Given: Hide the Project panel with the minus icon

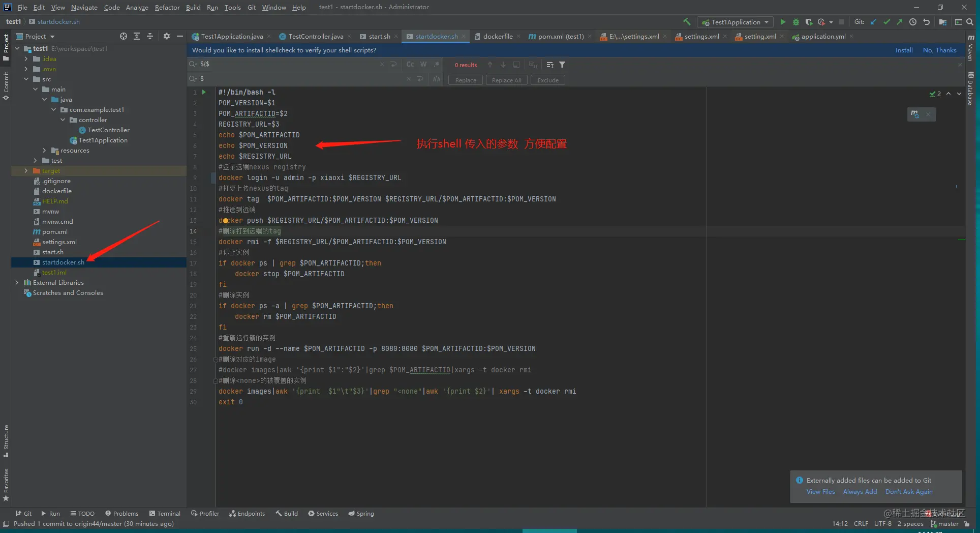Looking at the screenshot, I should click(x=179, y=36).
